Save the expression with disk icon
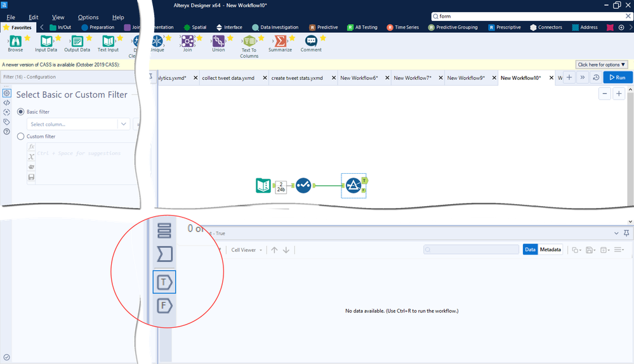Screen dimensions: 634x364 (31, 177)
